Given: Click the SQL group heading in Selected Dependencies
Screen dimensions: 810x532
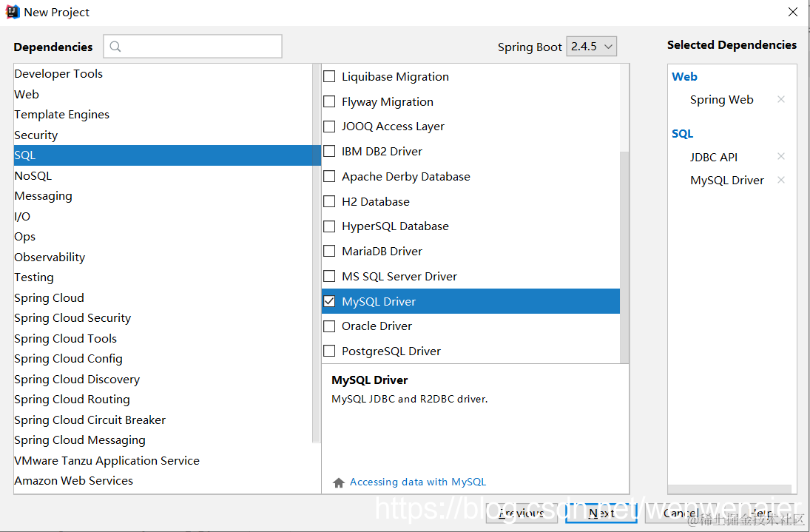Looking at the screenshot, I should [683, 134].
